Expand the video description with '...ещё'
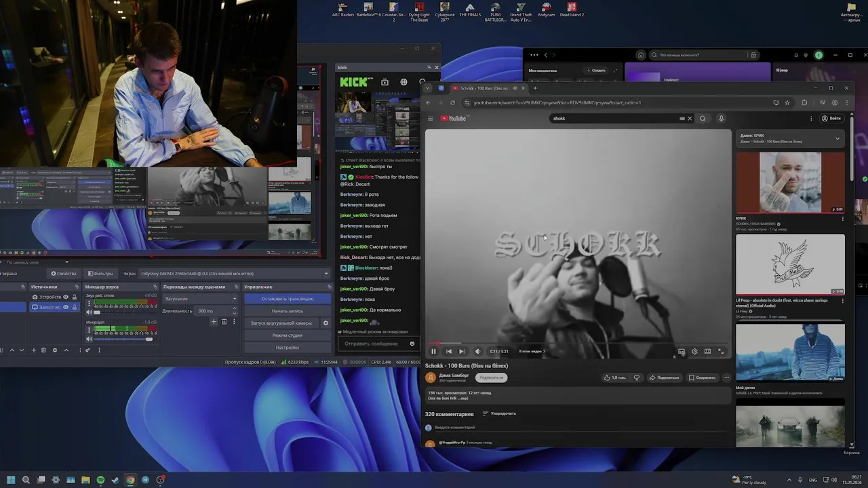The image size is (868, 488). (x=463, y=399)
